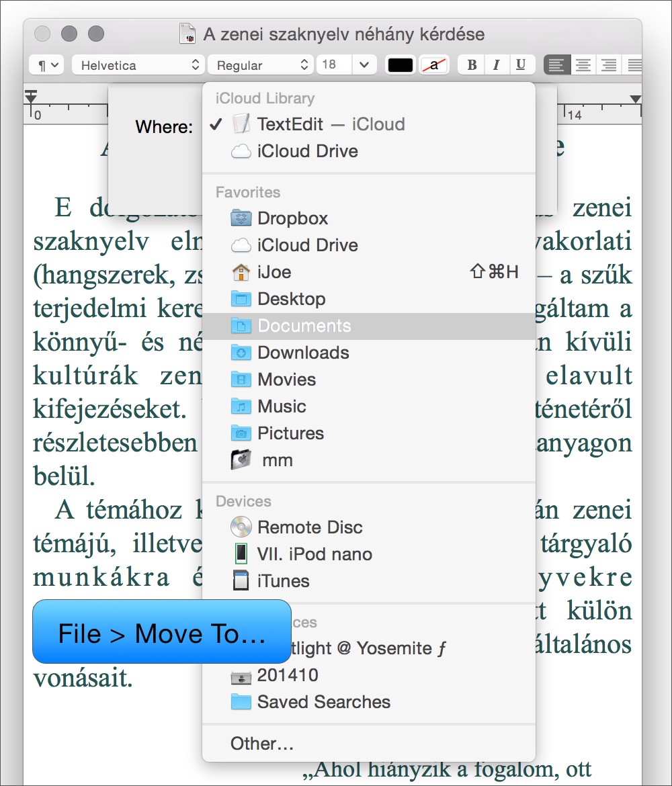Click the word "belül." in the document
The height and width of the screenshot is (786, 672).
click(64, 476)
